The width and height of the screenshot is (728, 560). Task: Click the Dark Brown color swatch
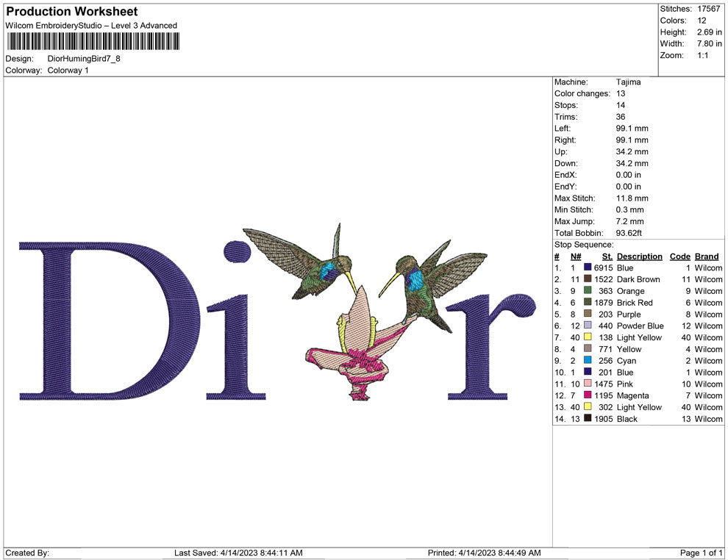588,279
